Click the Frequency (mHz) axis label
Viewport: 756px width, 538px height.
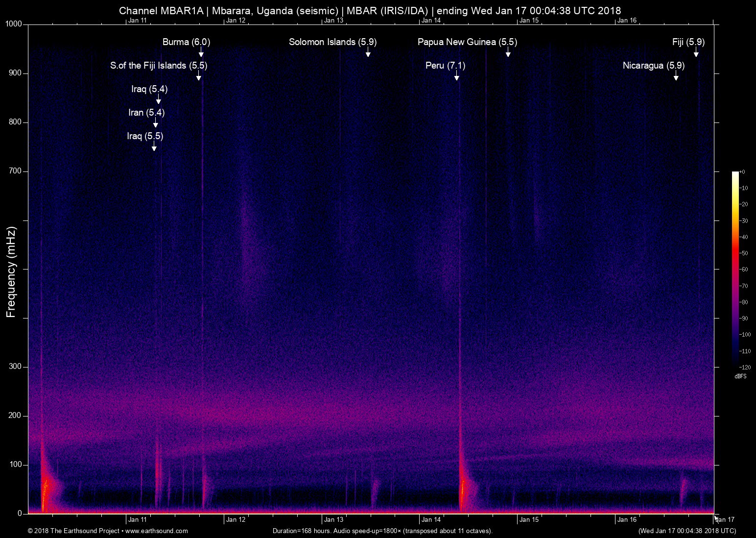tap(11, 272)
